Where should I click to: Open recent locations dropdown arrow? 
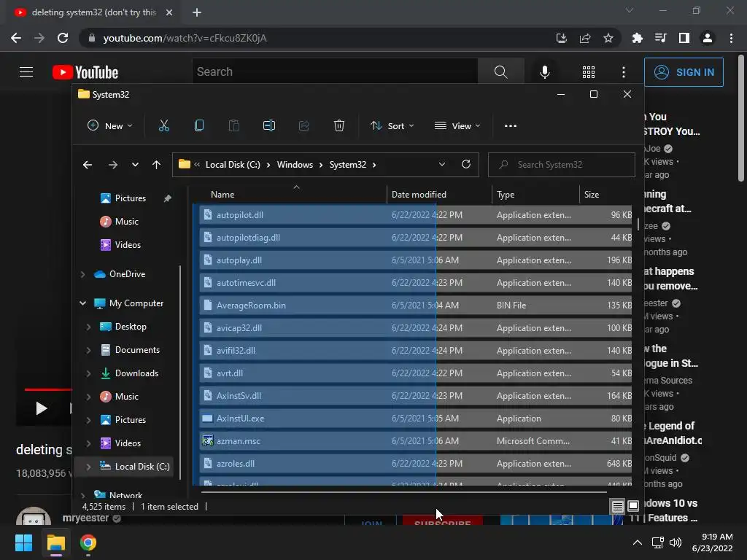pyautogui.click(x=135, y=165)
